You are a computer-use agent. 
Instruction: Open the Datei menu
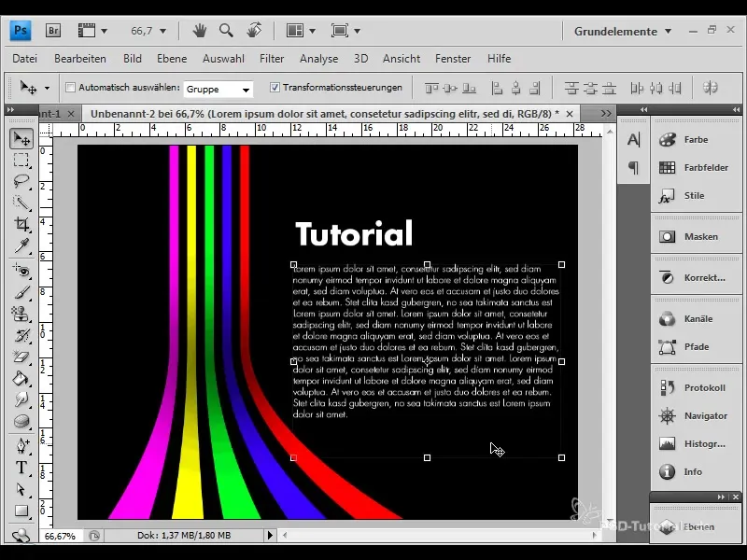pos(25,59)
